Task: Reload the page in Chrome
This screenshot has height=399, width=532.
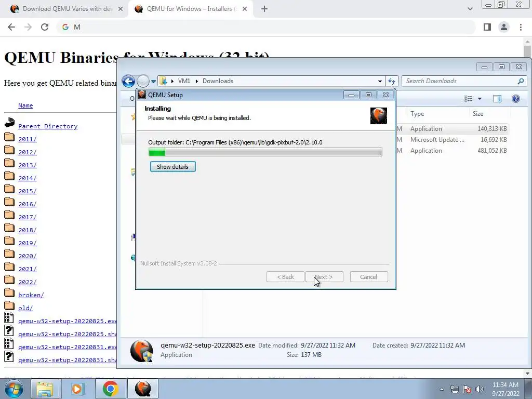Action: (x=45, y=27)
